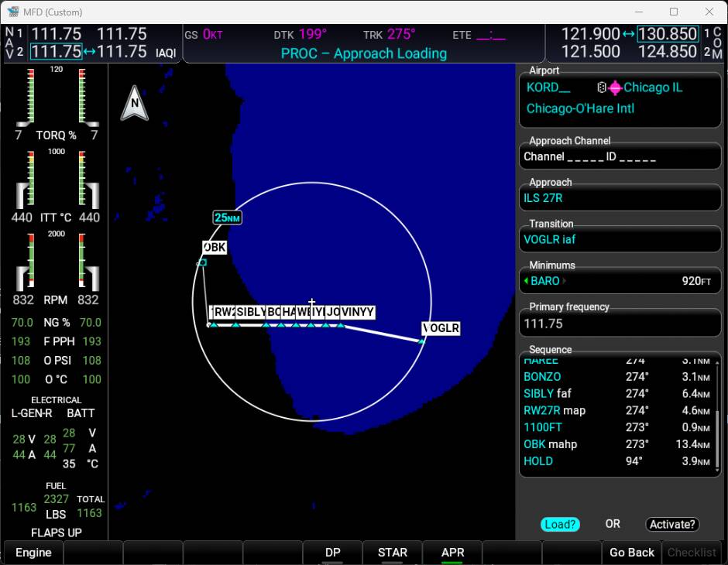Select the VOGLR waypoint on the map
The image size is (728, 565).
(x=441, y=329)
